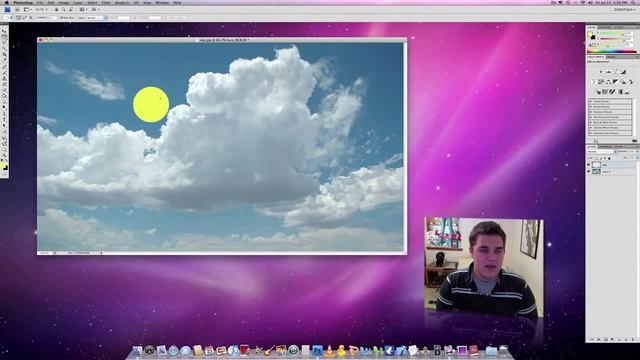Screen dimensions: 640x360
Task: Click foreground color swatch in tools panel
Action: pos(3,165)
